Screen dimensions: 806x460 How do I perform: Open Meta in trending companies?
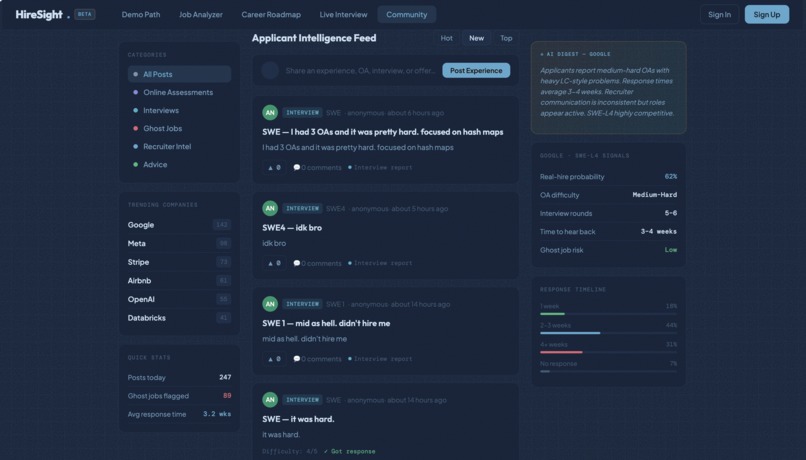179,243
